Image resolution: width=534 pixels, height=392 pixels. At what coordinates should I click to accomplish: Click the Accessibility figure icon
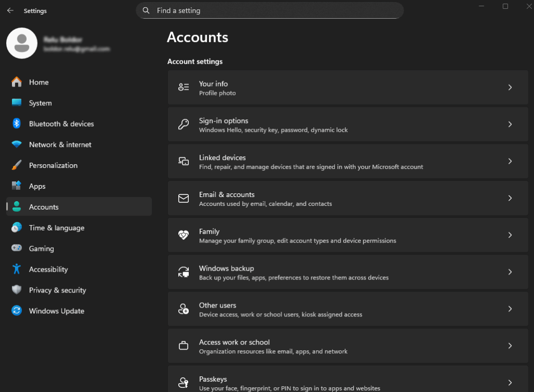pyautogui.click(x=16, y=269)
